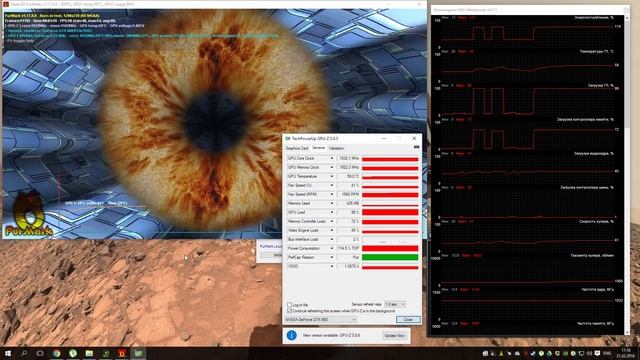Screen dimensions: 640x360
Task: Open the Windows Start menu
Action: click(8, 353)
